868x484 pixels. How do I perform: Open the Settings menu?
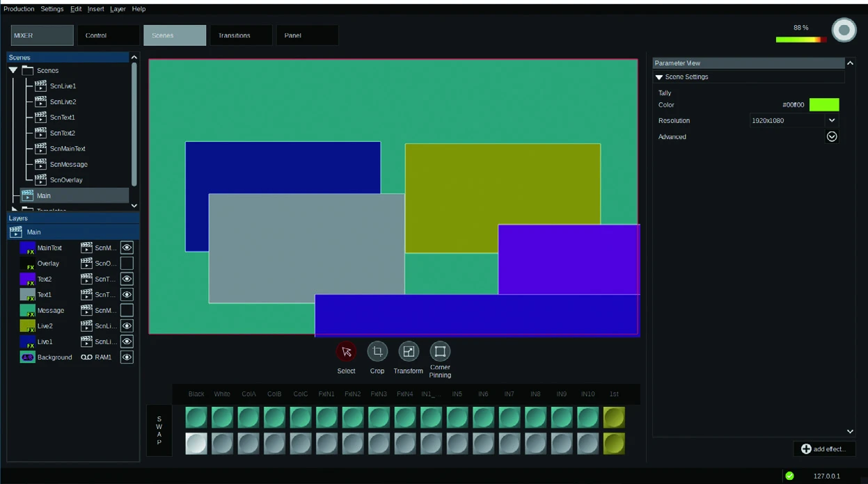52,9
